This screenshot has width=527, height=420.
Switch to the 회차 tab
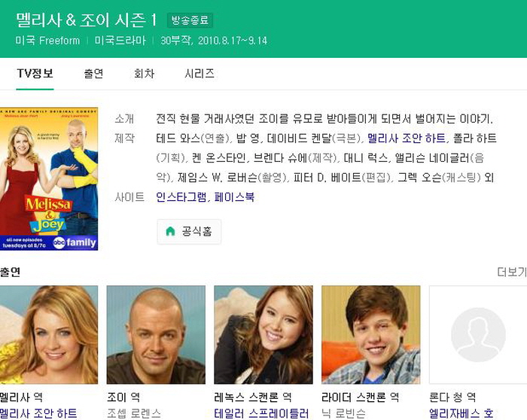(x=145, y=74)
